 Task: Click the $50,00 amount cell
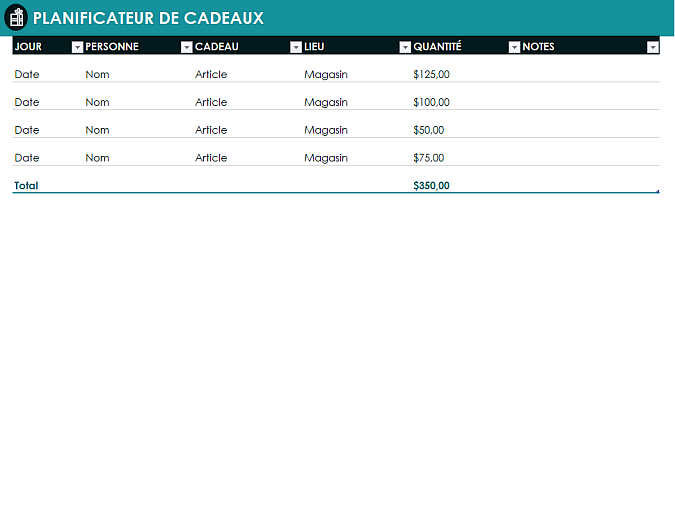pyautogui.click(x=428, y=130)
